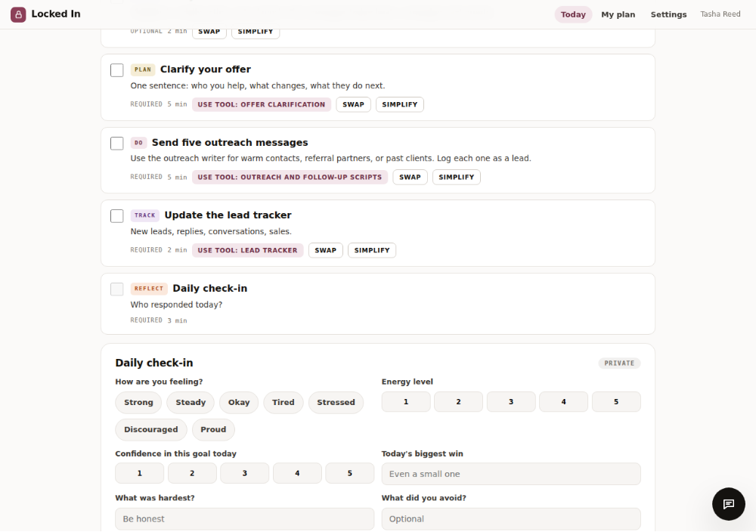Go to the Settings tab

tap(668, 14)
